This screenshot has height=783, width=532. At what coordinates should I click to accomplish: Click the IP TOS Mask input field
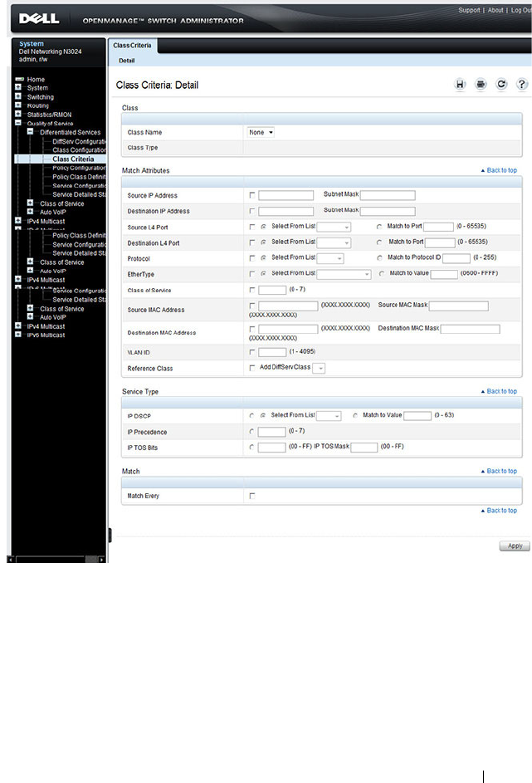click(x=364, y=448)
